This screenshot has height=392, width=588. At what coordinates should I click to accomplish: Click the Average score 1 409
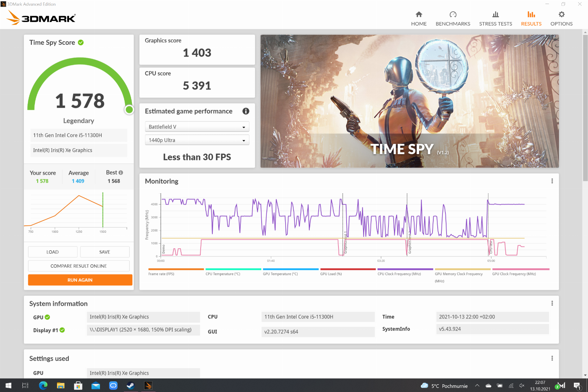point(78,181)
